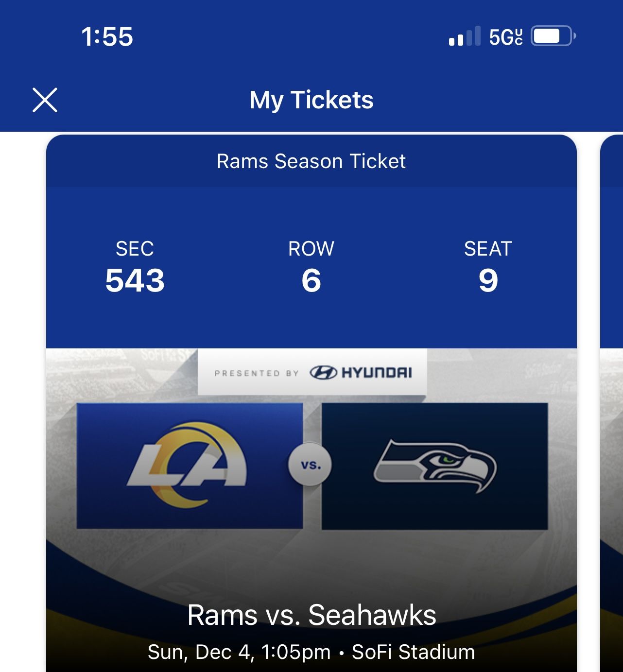Tap the Presented by Hyundai banner text

click(256, 373)
